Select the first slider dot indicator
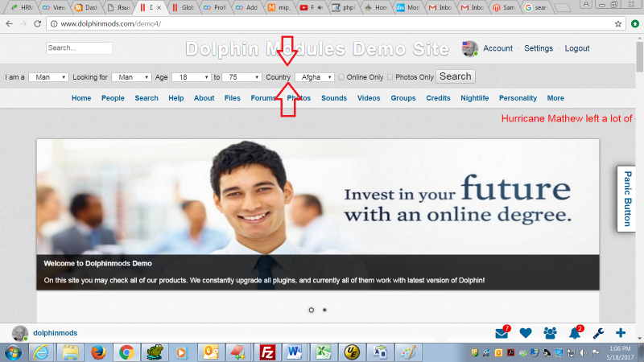The image size is (644, 362). tap(312, 310)
